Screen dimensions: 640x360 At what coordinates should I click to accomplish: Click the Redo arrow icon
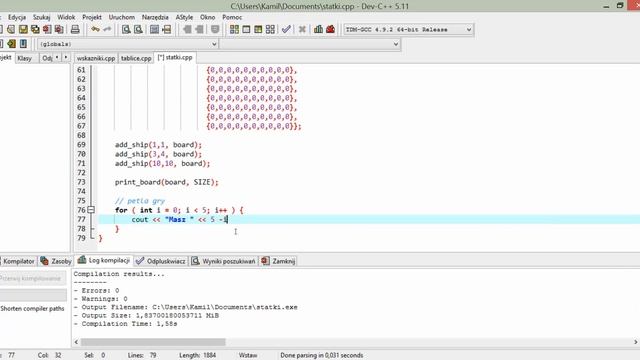click(x=107, y=29)
